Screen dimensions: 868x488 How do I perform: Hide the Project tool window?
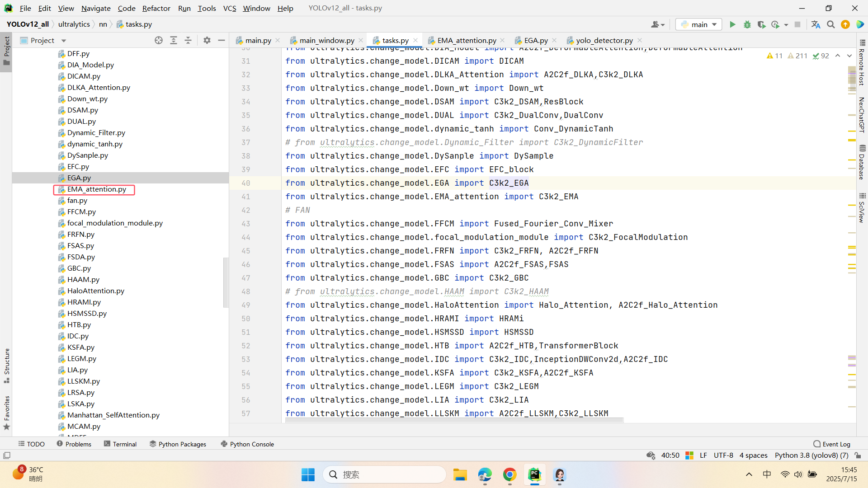(221, 40)
